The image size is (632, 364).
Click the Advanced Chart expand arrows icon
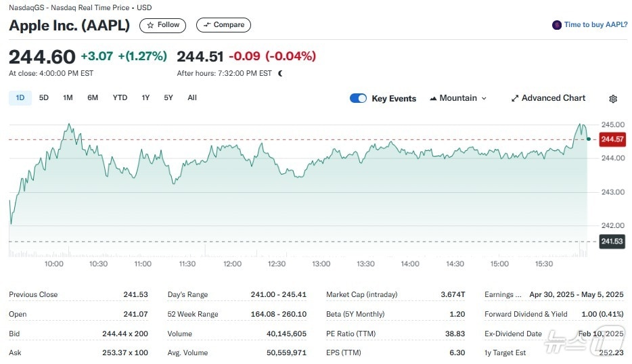coord(514,98)
